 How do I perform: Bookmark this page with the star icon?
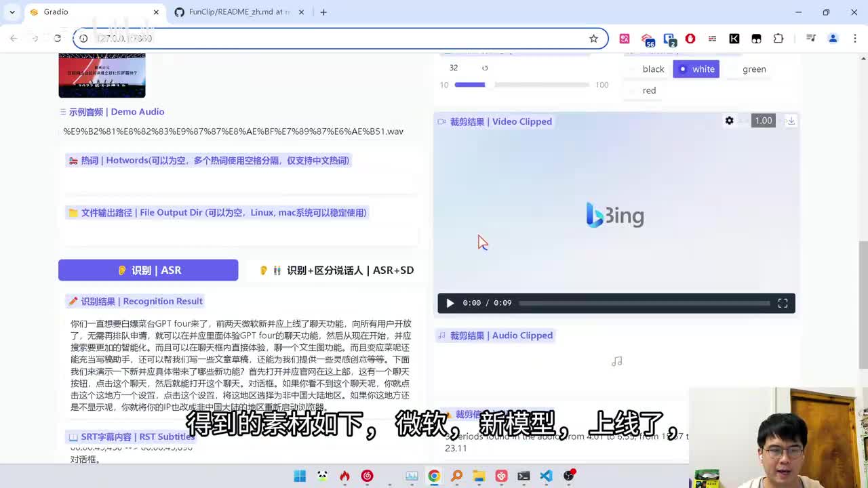point(593,39)
